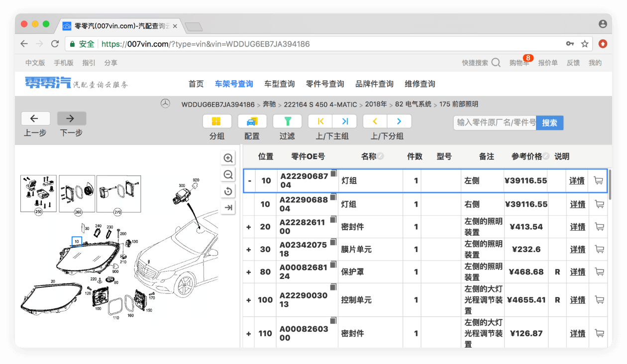Zoom out on the parts diagram

coord(228,175)
